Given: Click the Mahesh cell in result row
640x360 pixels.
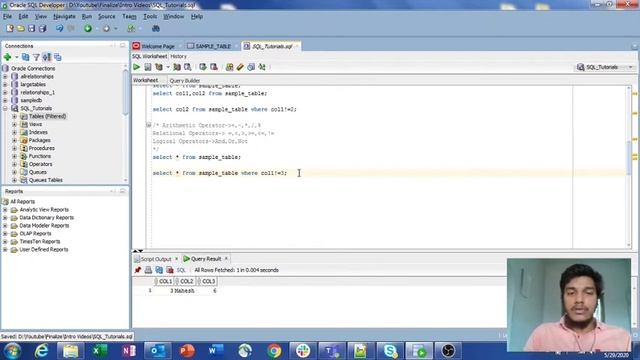Looking at the screenshot, I should point(184,291).
